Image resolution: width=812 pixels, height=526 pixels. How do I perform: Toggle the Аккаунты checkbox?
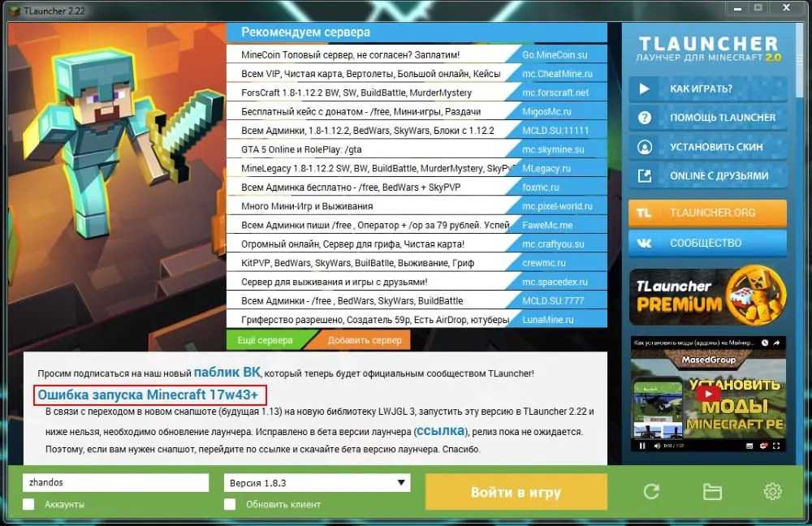click(28, 504)
